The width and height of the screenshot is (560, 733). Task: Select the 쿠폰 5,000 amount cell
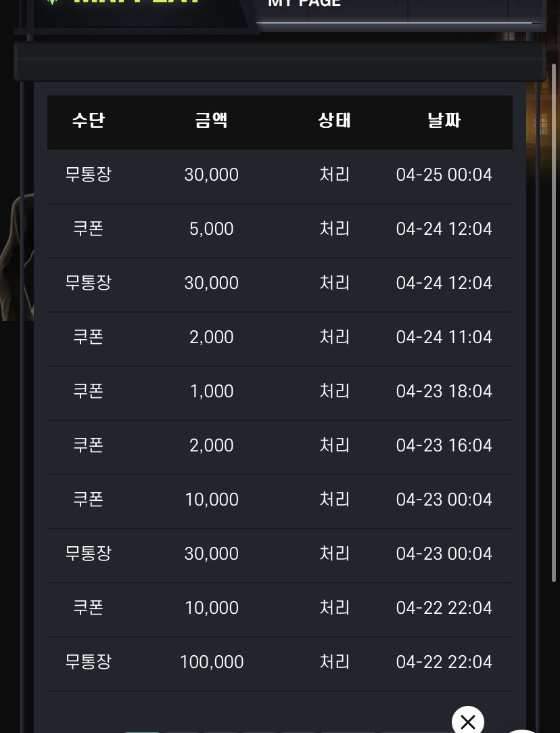coord(211,229)
